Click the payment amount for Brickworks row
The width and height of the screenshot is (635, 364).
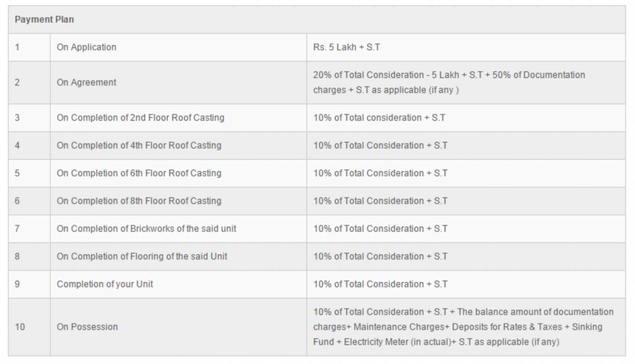coord(380,229)
